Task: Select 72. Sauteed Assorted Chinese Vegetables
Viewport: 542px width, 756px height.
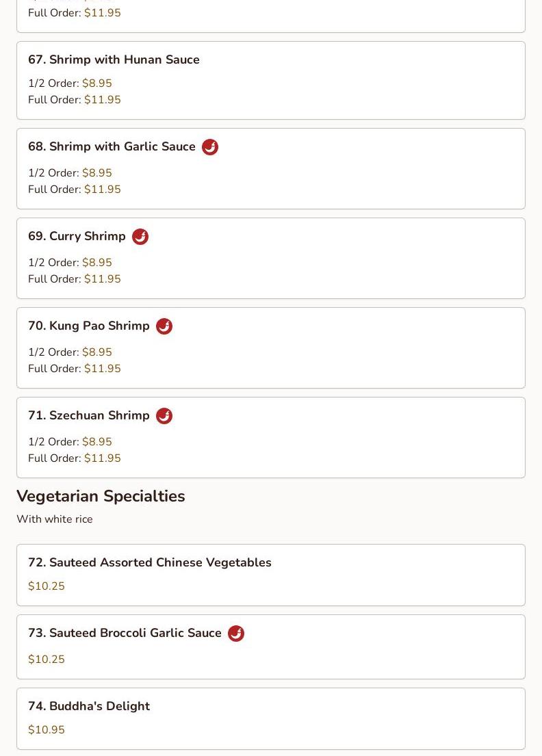Action: [x=149, y=562]
